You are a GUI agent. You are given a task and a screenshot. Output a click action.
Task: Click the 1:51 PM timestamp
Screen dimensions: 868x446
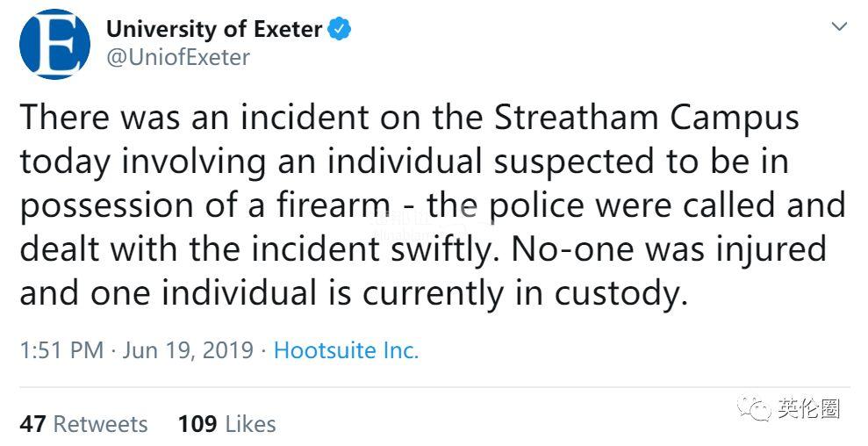click(x=61, y=351)
